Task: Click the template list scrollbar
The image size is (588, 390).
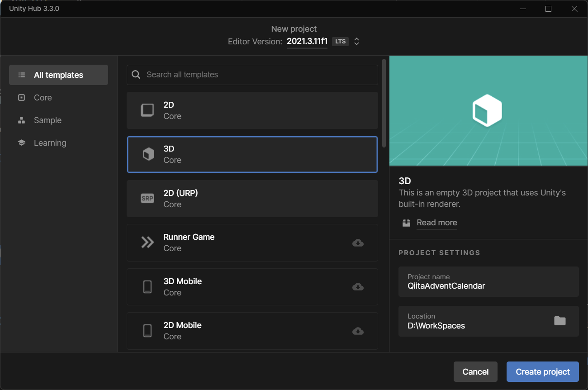Action: coord(384,103)
